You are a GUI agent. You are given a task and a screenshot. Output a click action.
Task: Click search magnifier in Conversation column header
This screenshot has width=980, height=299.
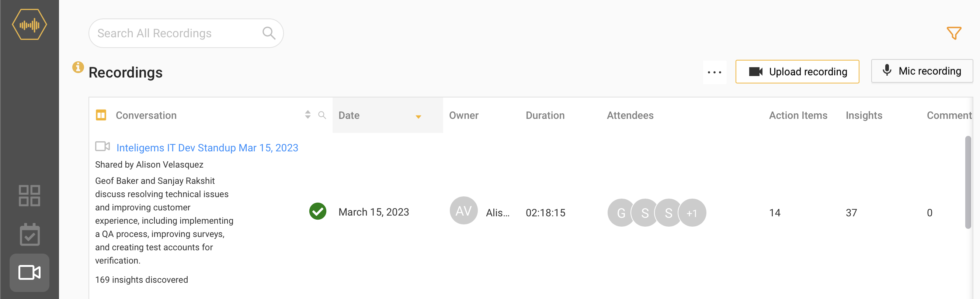(322, 115)
